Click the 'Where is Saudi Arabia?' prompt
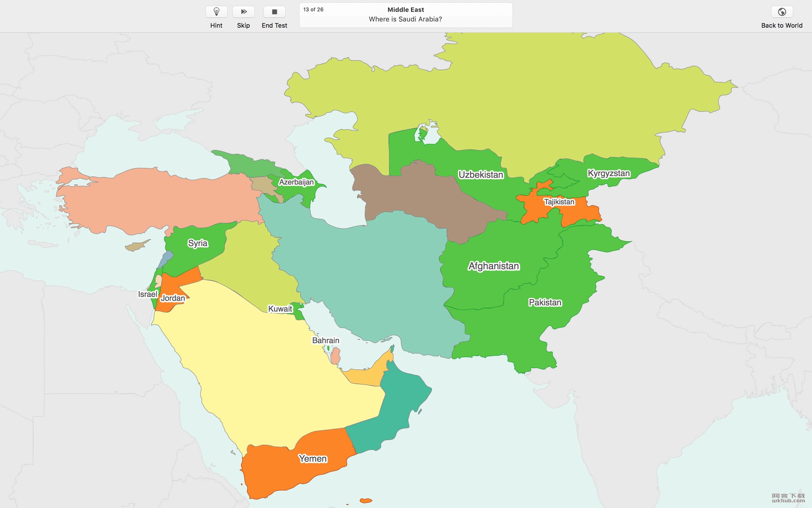 405,19
